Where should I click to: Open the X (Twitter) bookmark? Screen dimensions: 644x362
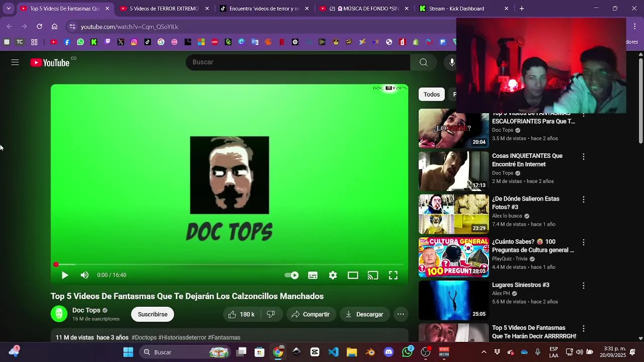click(x=121, y=42)
